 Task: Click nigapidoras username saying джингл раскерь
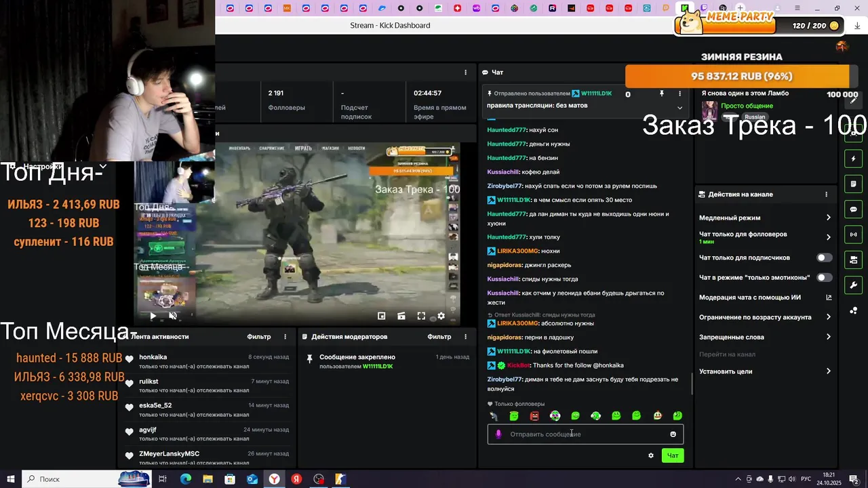point(505,265)
